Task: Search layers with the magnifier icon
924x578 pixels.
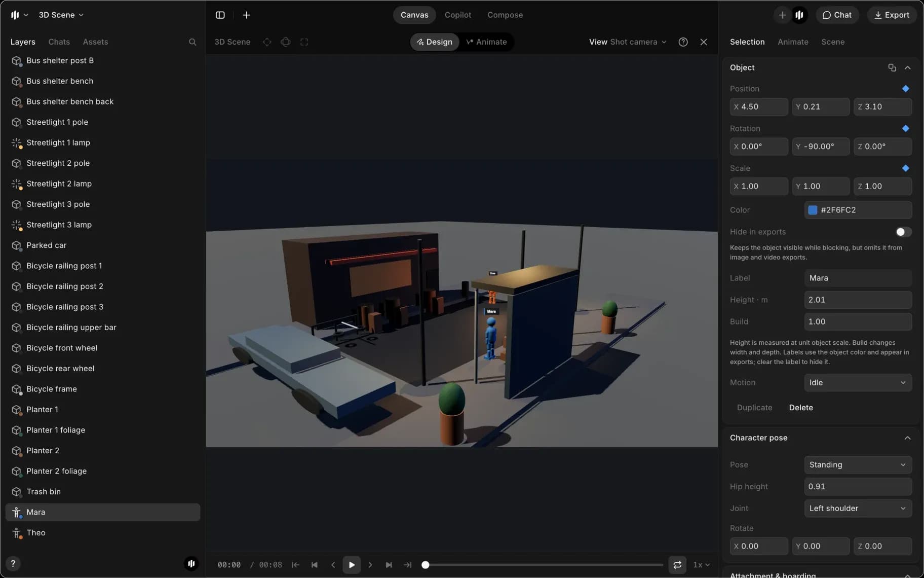Action: tap(192, 42)
